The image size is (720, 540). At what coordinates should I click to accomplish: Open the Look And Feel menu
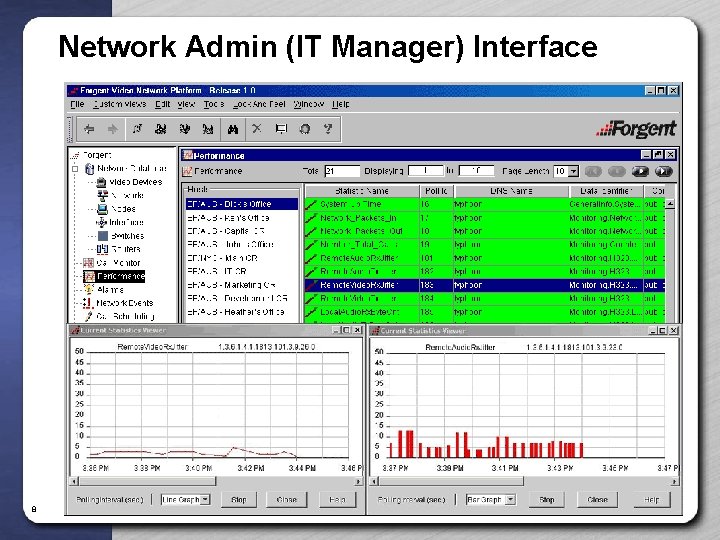point(259,104)
